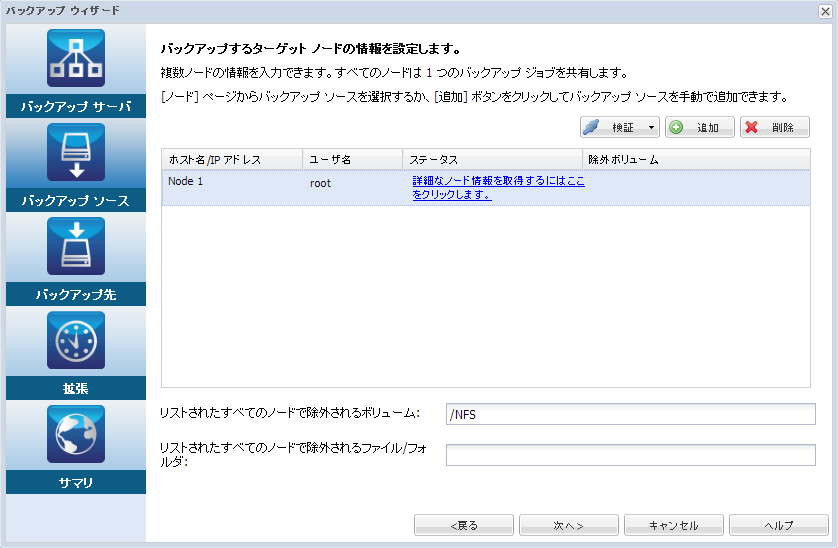Open the detailed node information link
This screenshot has height=548, width=838.
[x=498, y=188]
